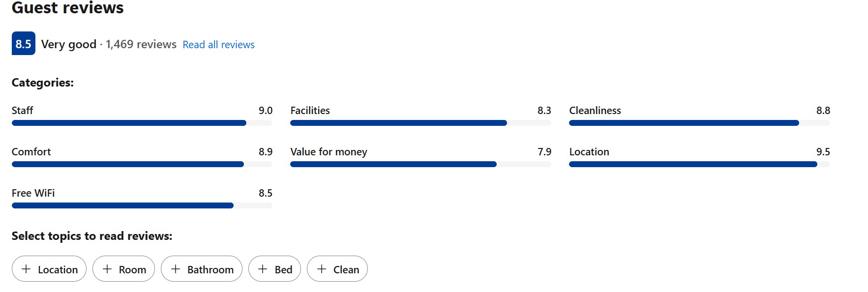Click the 1,469 reviews count text
The image size is (868, 292).
[x=141, y=44]
